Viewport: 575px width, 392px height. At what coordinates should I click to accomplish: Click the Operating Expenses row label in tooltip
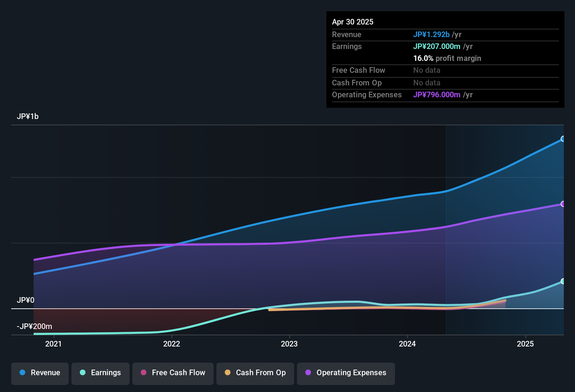tap(367, 95)
